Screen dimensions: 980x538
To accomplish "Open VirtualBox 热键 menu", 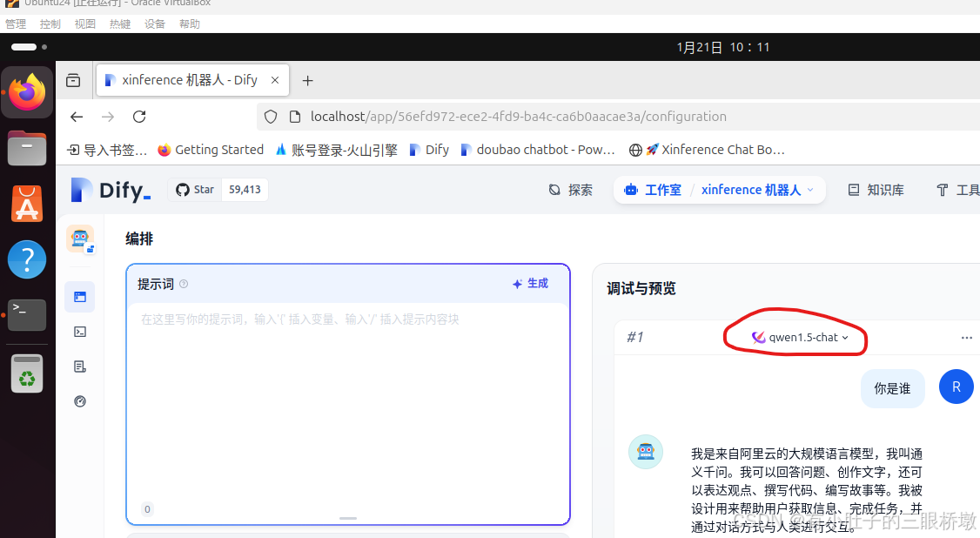I will (120, 24).
